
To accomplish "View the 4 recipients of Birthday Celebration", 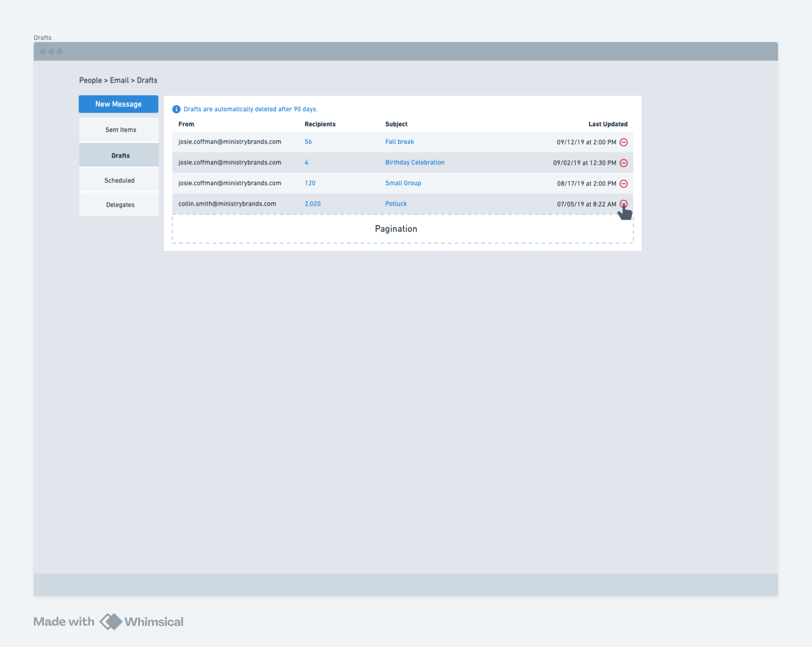I will coord(306,162).
